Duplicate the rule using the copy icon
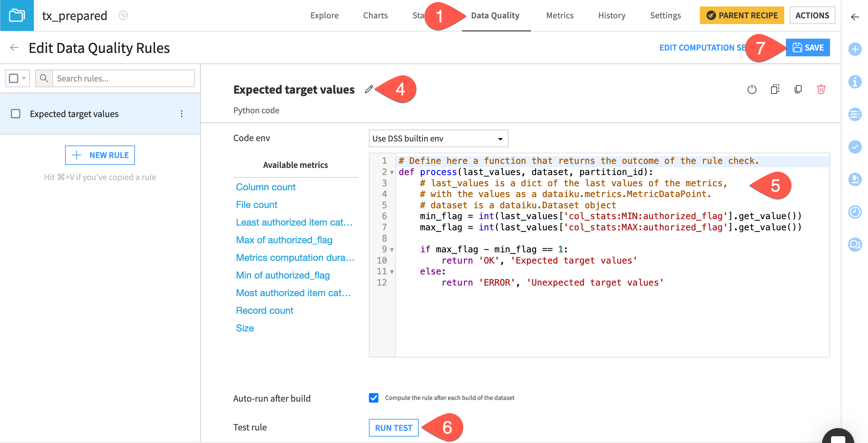This screenshot has height=443, width=868. [x=798, y=90]
